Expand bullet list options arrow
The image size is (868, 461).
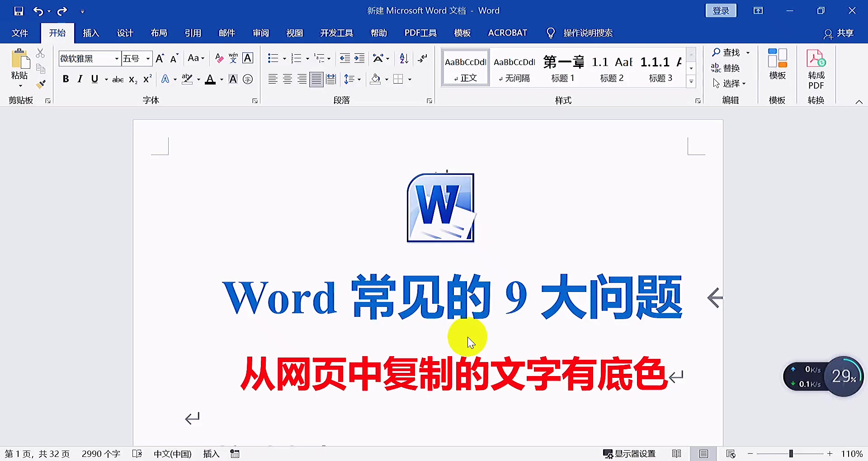(284, 59)
